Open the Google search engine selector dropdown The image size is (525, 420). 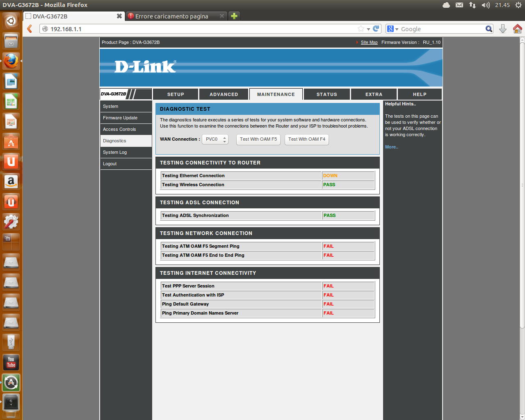[393, 29]
